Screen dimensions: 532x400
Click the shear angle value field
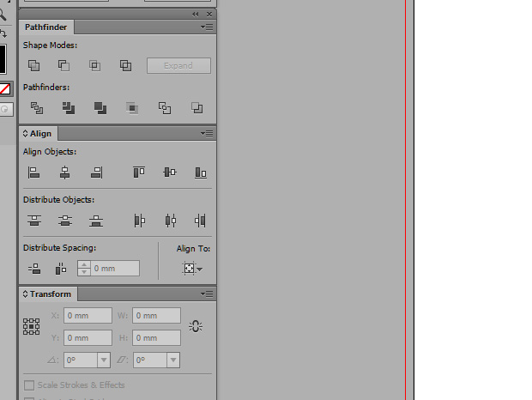pos(150,360)
